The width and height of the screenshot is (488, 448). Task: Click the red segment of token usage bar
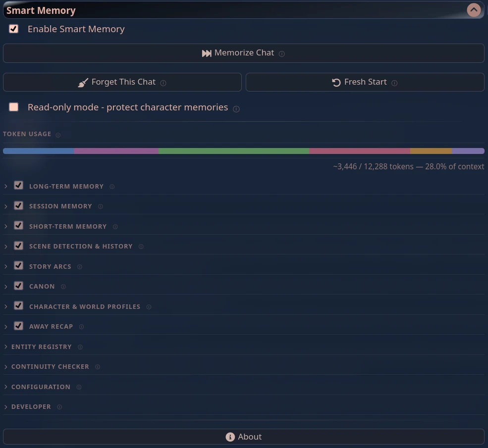coord(360,151)
